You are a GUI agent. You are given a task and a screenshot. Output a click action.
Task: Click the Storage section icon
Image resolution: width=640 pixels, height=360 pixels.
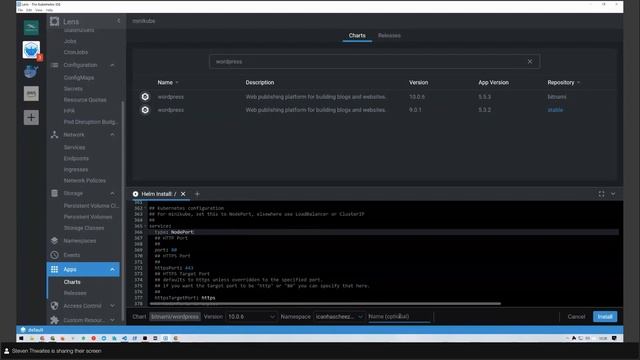(x=54, y=193)
